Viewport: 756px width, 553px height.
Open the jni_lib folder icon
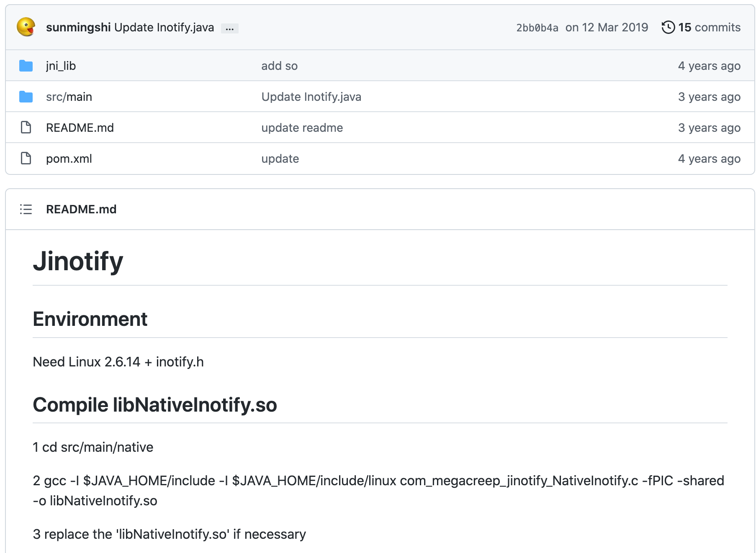click(26, 66)
